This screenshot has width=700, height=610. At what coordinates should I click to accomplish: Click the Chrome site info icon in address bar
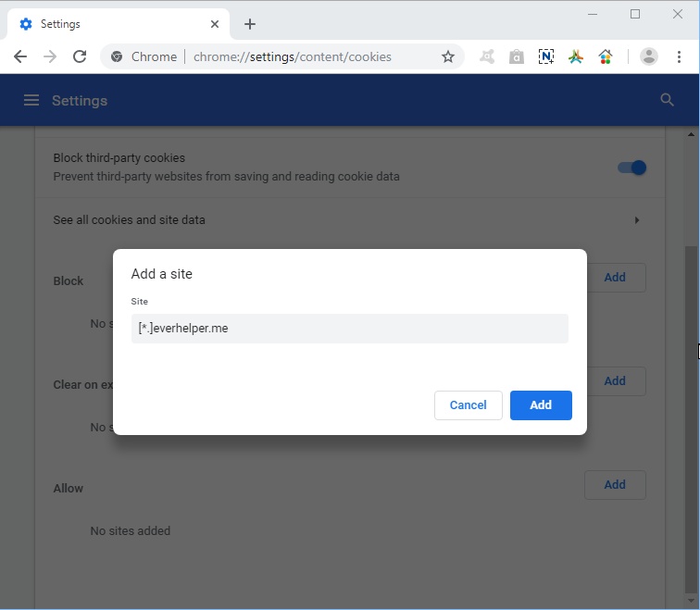click(117, 56)
